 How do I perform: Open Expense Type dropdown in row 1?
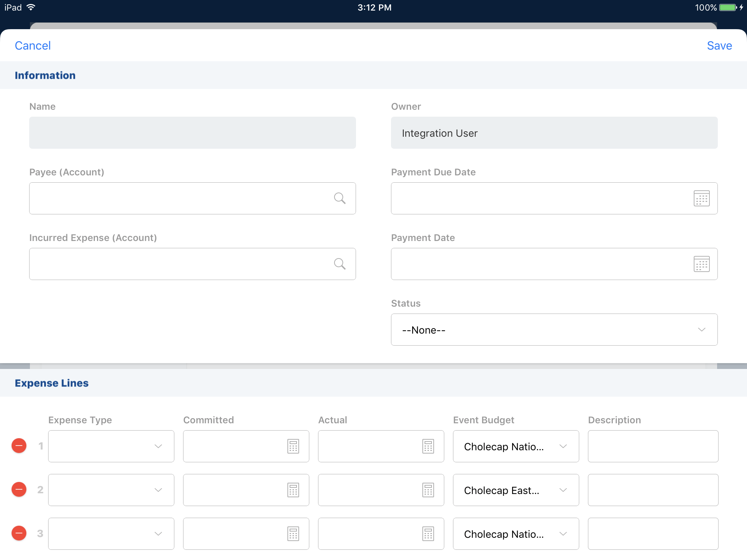point(111,446)
